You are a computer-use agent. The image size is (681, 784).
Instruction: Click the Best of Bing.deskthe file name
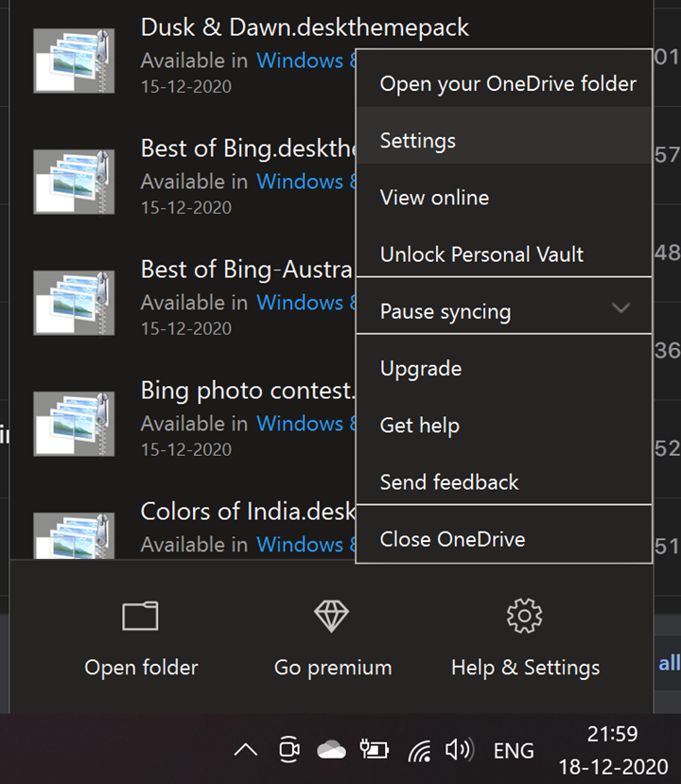pos(248,148)
